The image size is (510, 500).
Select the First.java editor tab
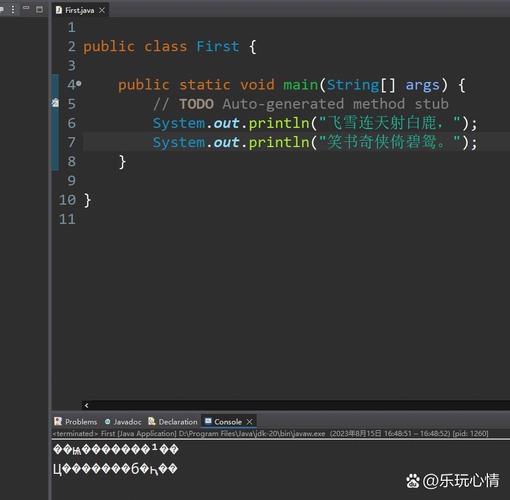tap(80, 10)
